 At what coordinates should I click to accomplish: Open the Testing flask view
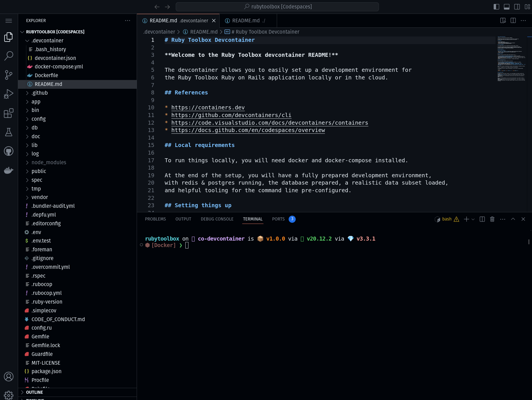coord(9,132)
